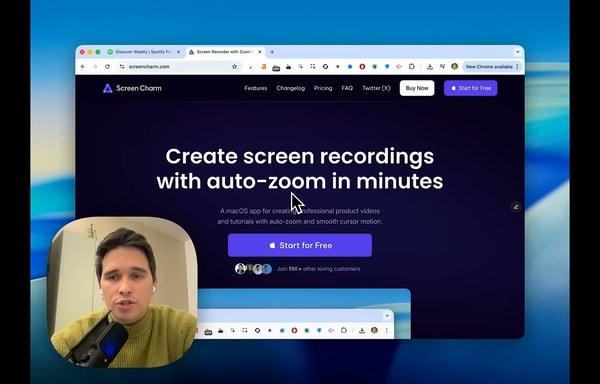Open a new tab with plus button
Screen dimensions: 600x384
pos(272,52)
